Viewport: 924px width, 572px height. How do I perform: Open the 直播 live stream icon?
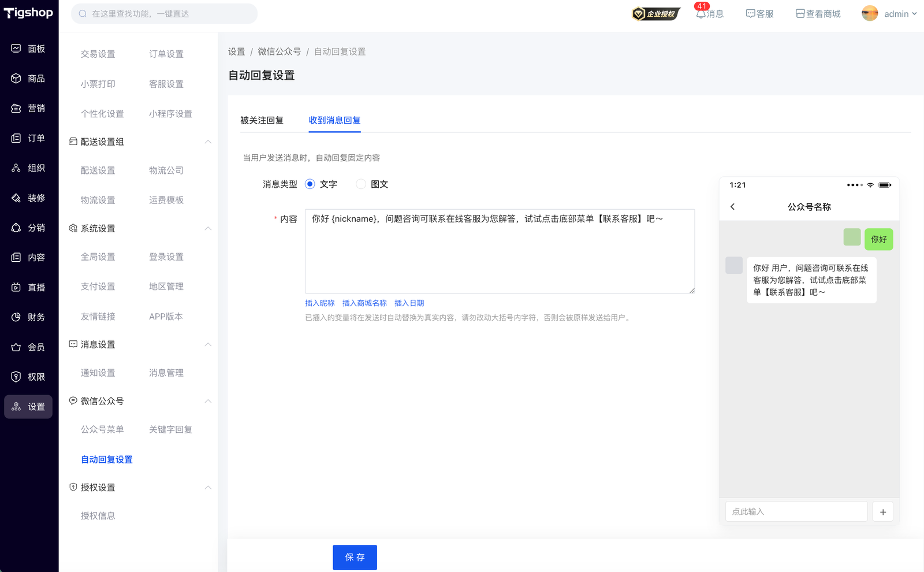16,287
